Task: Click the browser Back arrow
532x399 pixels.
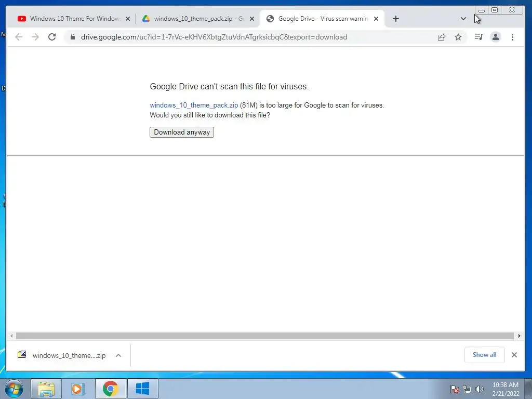Action: click(19, 37)
